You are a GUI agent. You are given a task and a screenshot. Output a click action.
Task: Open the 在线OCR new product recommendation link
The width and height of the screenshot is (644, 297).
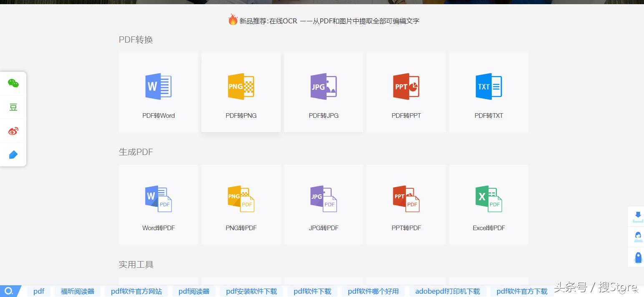coord(329,21)
